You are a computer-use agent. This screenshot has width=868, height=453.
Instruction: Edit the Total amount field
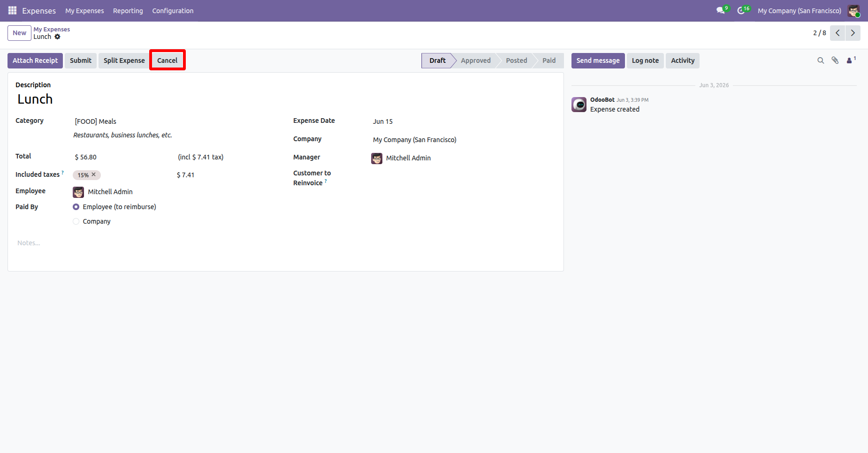click(x=123, y=157)
